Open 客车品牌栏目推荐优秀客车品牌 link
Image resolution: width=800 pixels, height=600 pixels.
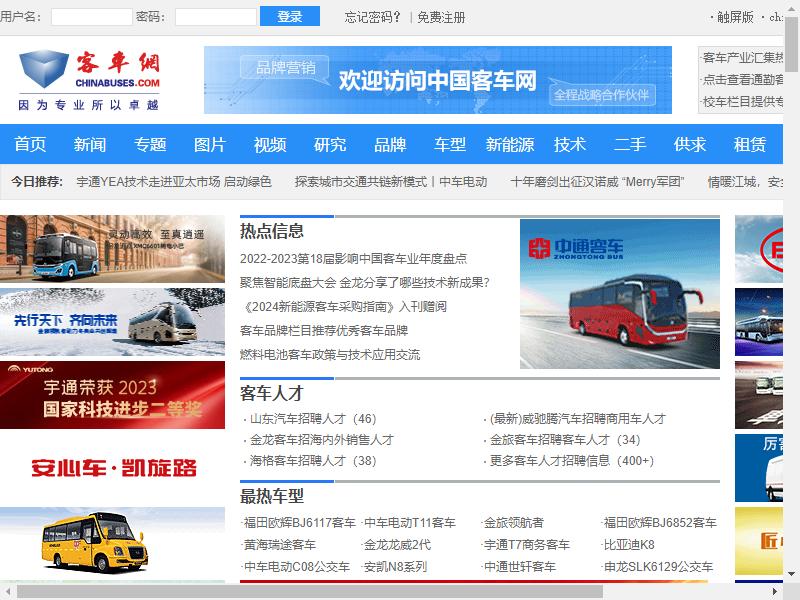click(324, 331)
